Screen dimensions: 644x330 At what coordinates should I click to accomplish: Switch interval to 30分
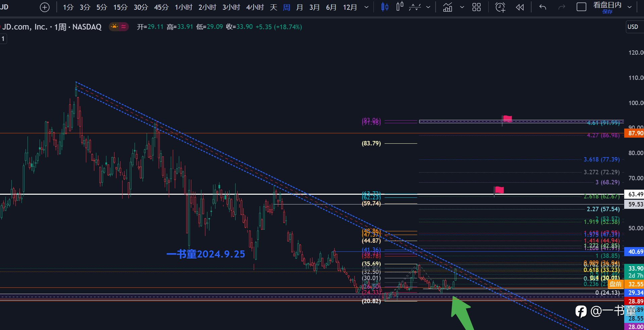pos(141,7)
